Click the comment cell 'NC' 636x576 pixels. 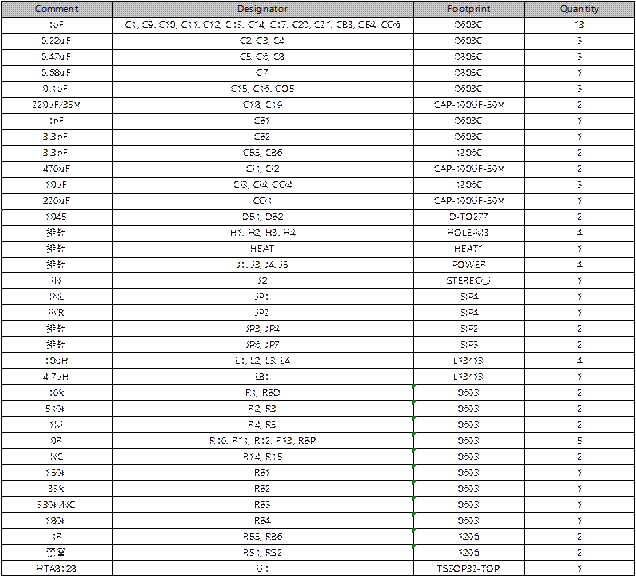(57, 457)
